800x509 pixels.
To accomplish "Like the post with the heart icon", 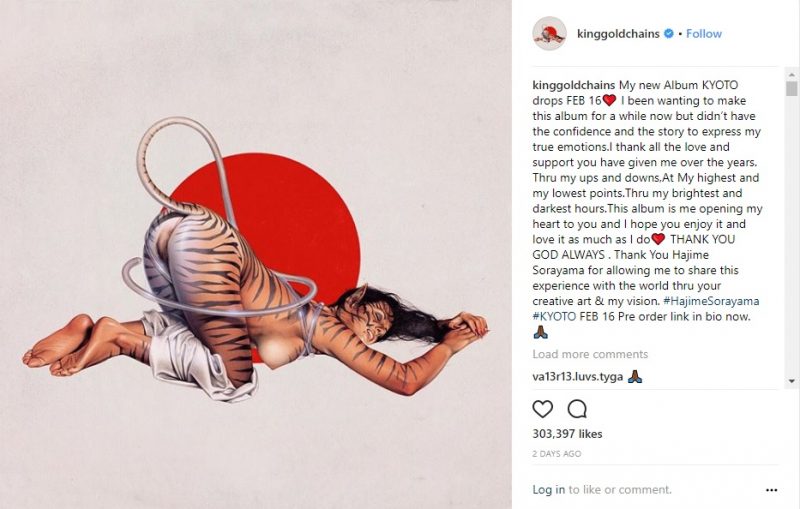I will point(542,409).
